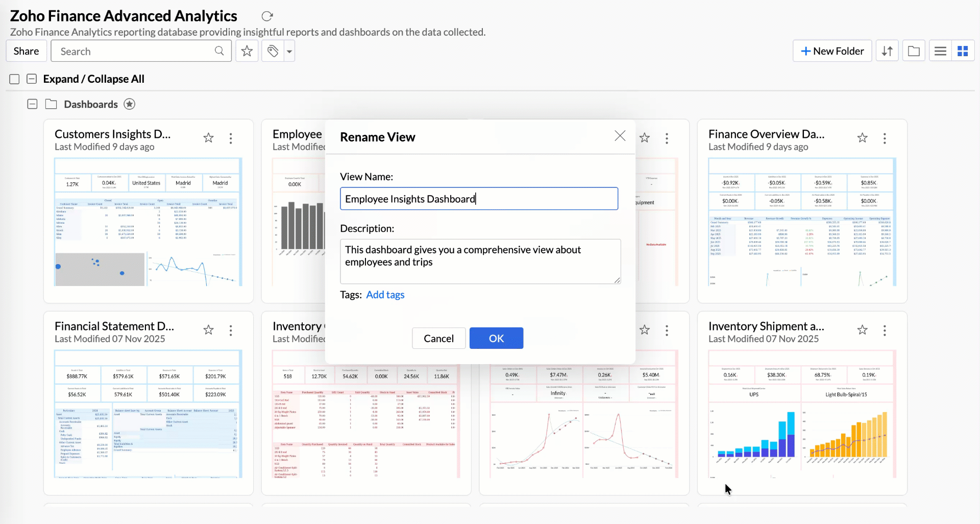This screenshot has height=524, width=980.
Task: Open Financial Statement dashboard thumbnail
Action: (148, 414)
